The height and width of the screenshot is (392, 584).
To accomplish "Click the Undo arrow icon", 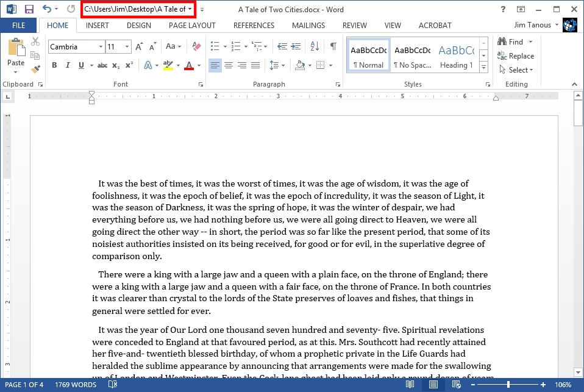I will pyautogui.click(x=46, y=9).
